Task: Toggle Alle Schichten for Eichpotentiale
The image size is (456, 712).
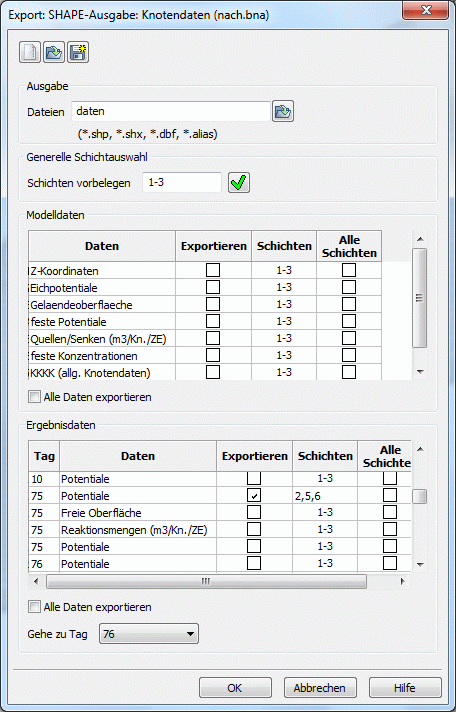Action: pyautogui.click(x=349, y=287)
